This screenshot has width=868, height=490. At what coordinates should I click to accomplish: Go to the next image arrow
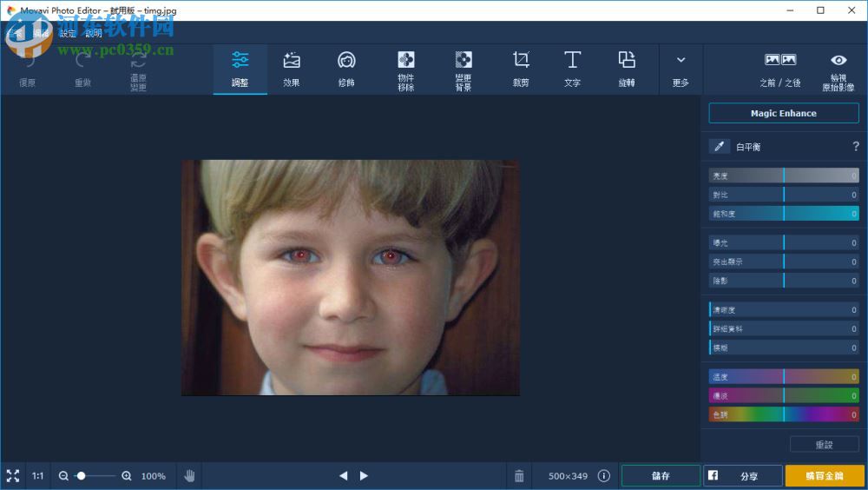(364, 475)
